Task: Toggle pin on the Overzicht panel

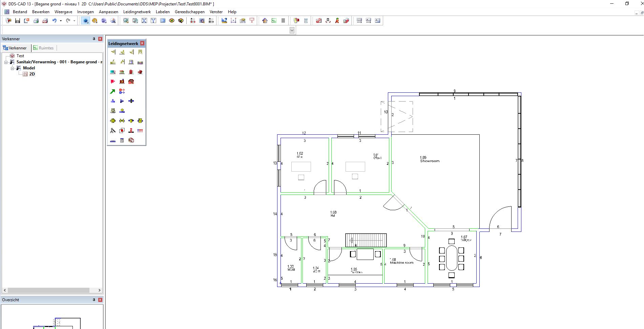Action: click(x=94, y=300)
